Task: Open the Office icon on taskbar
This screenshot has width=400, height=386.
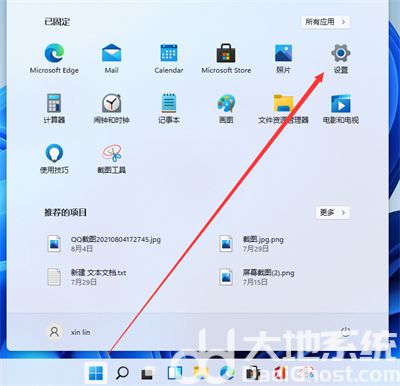Action: (281, 373)
